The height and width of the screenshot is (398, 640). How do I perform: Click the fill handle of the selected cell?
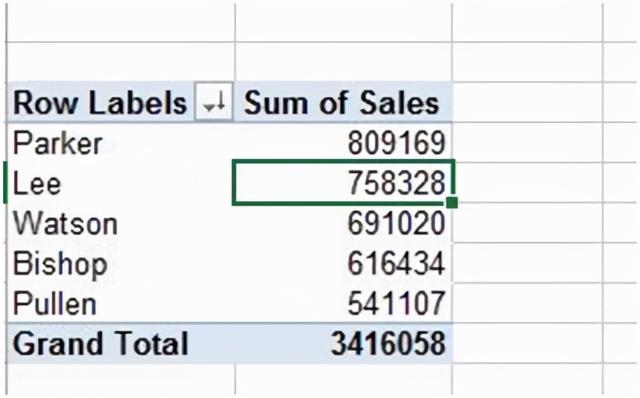(452, 202)
